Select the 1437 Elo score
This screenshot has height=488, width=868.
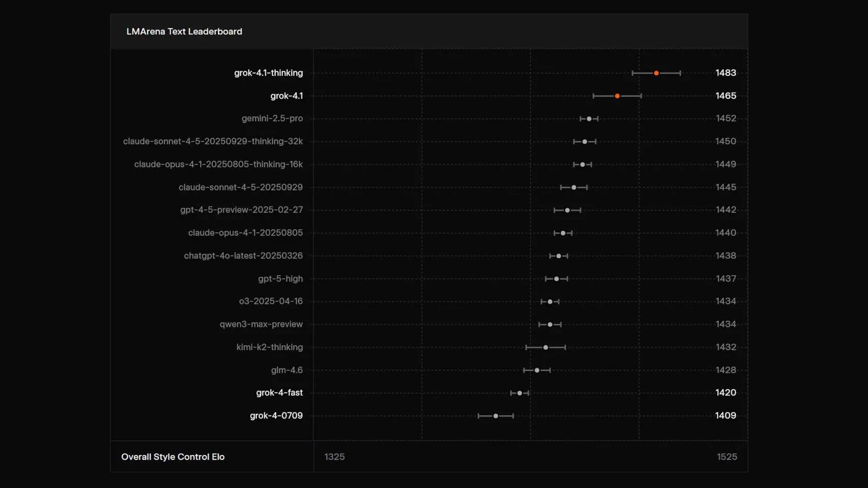pos(726,279)
